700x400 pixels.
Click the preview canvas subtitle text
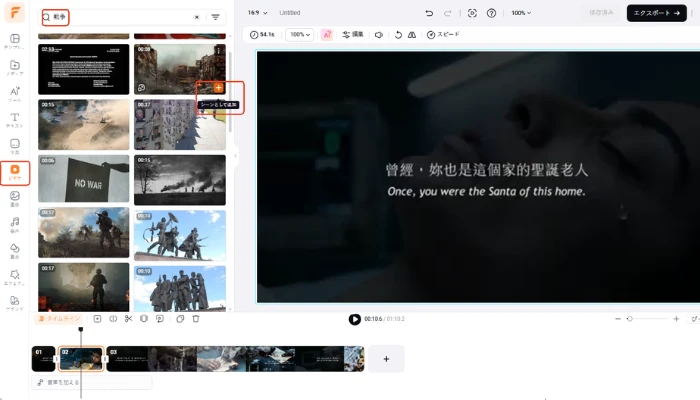486,180
